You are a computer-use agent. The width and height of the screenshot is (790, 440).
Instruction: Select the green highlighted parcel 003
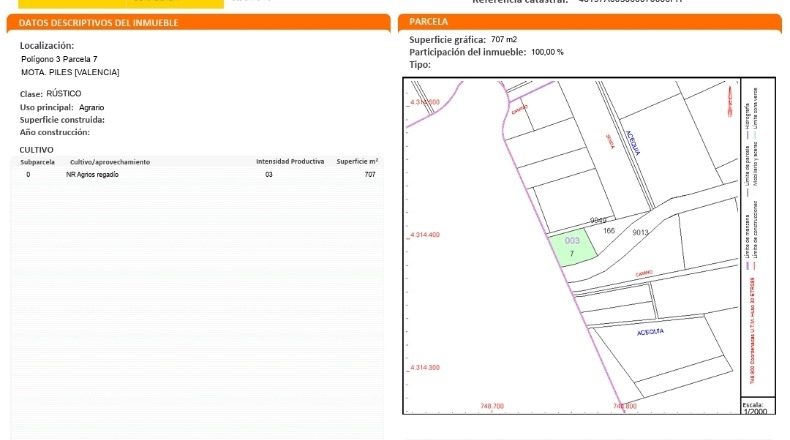[573, 247]
